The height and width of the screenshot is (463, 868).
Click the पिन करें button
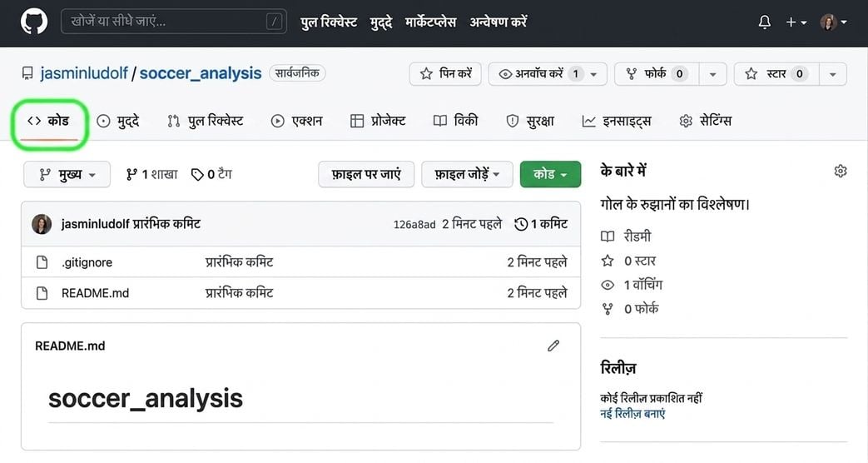pos(445,73)
